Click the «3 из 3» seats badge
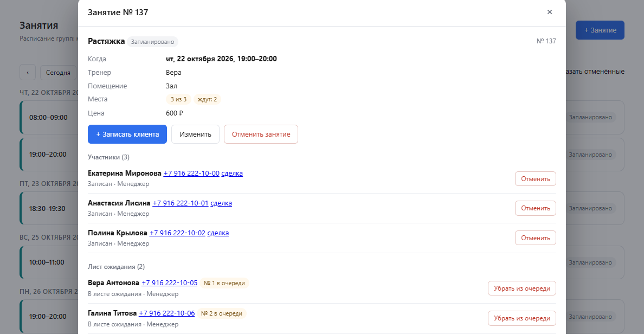 179,99
